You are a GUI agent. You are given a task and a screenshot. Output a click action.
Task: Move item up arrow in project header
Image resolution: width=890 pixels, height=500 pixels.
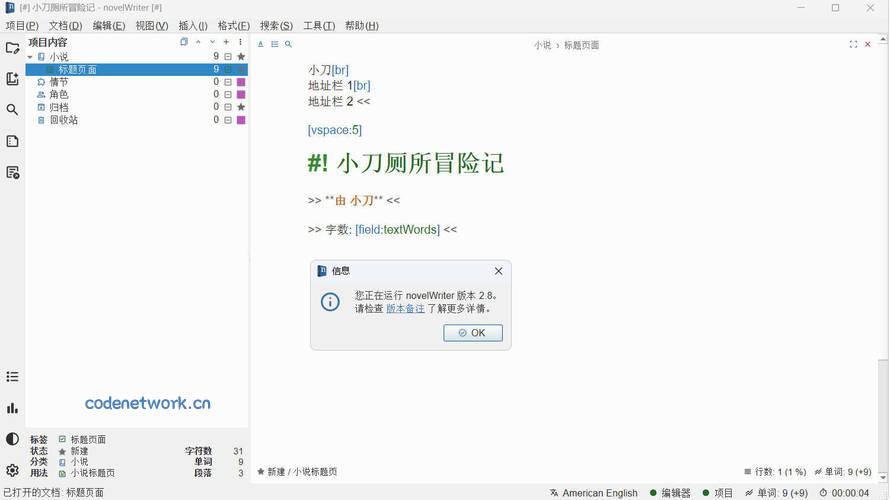click(198, 42)
